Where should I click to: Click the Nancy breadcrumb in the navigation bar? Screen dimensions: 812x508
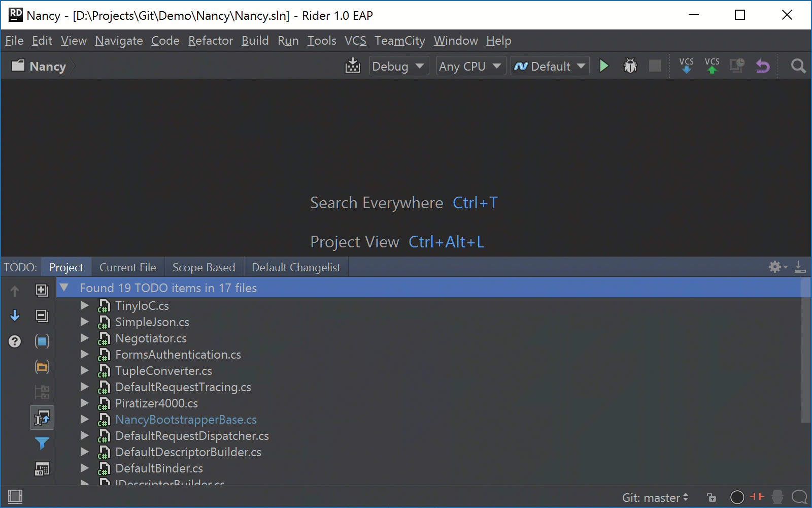click(47, 66)
